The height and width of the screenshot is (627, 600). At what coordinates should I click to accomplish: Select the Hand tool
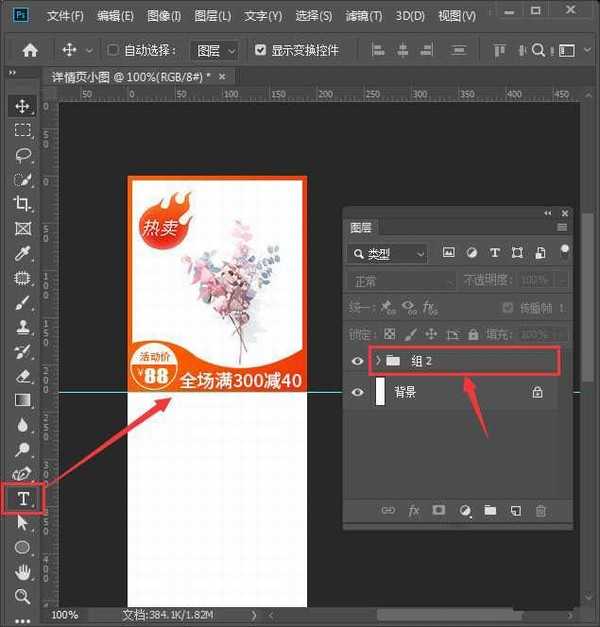click(x=23, y=572)
